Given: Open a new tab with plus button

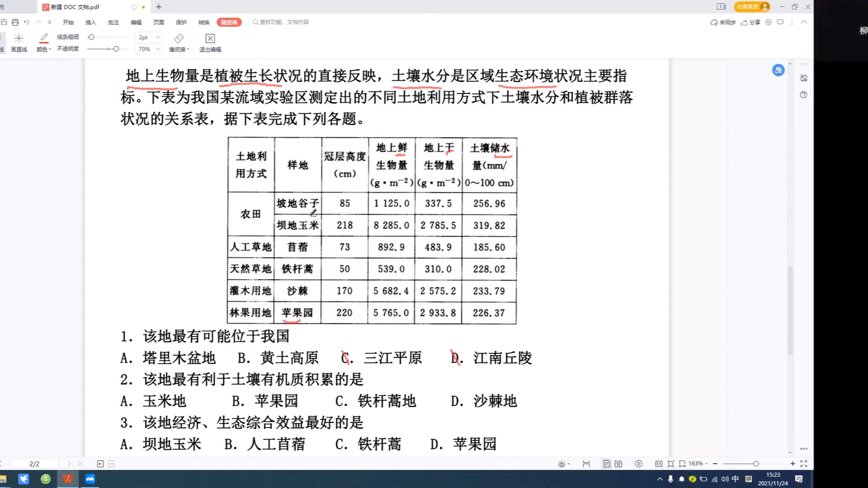Looking at the screenshot, I should [159, 7].
